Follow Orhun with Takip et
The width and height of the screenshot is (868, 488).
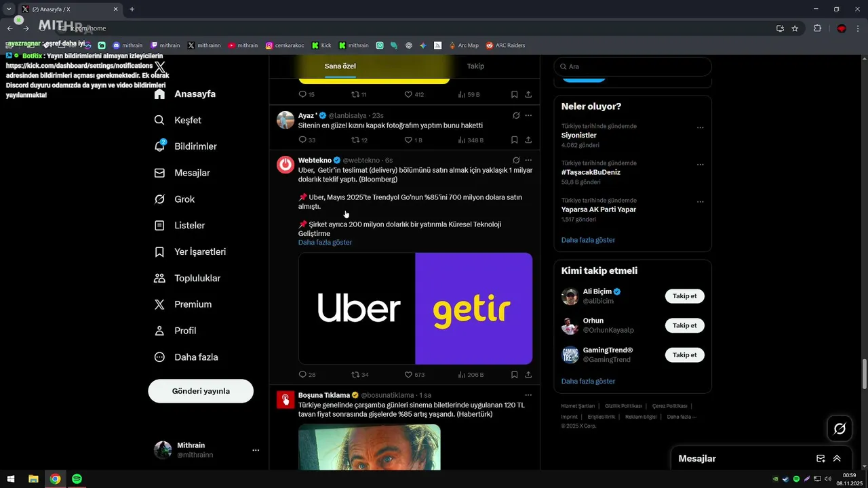click(x=684, y=325)
